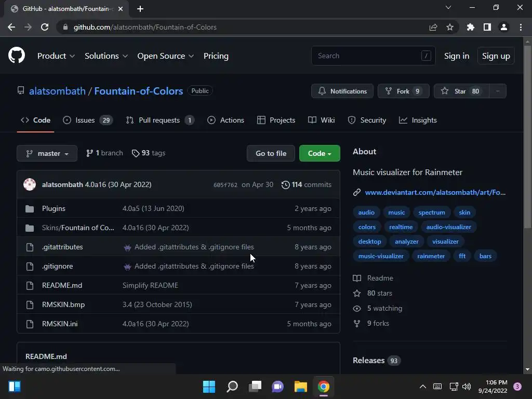This screenshot has height=399, width=532.
Task: Click the browser address bar URL
Action: point(145,27)
